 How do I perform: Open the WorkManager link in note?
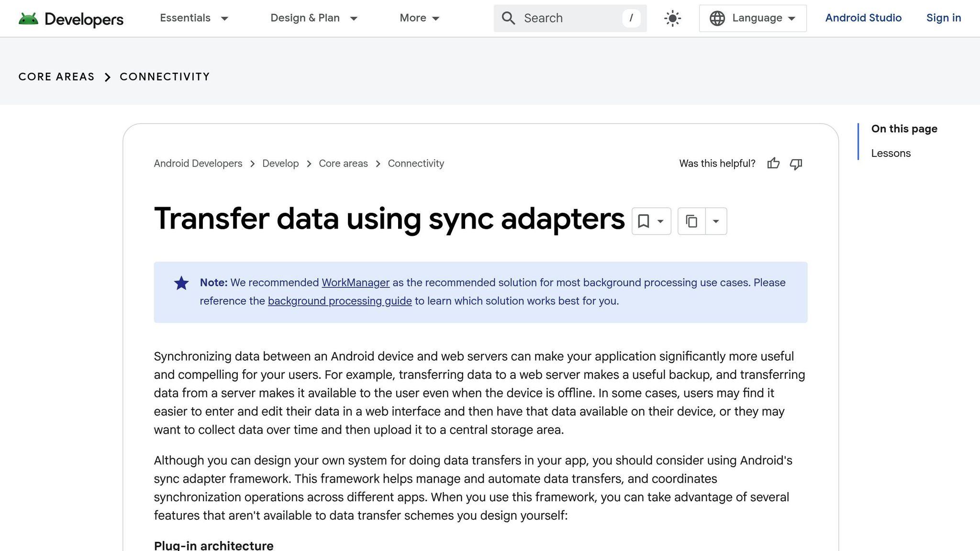pos(355,283)
